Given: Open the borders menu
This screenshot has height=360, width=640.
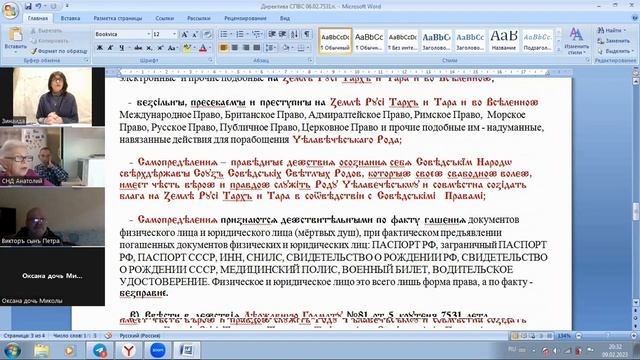Looking at the screenshot, I should click(x=302, y=48).
